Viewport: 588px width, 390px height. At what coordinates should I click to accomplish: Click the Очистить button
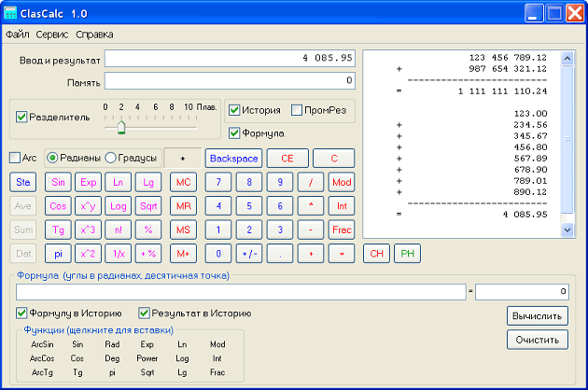click(x=538, y=340)
